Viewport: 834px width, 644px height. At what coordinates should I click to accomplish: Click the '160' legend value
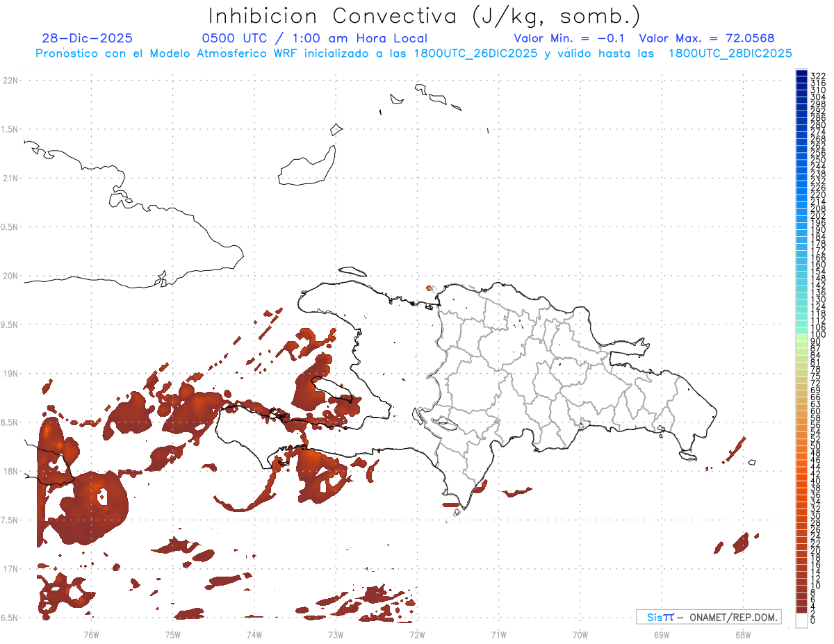pos(818,265)
